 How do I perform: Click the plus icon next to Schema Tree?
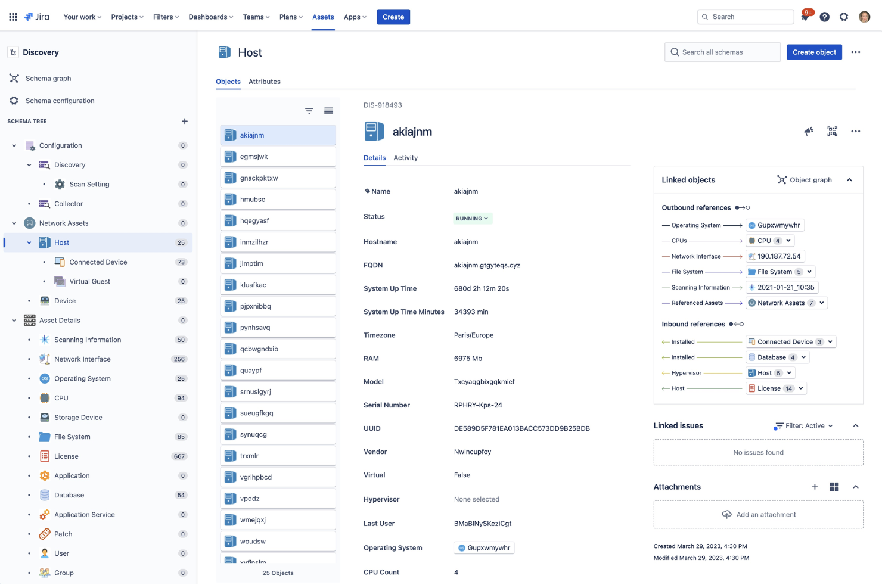point(185,121)
